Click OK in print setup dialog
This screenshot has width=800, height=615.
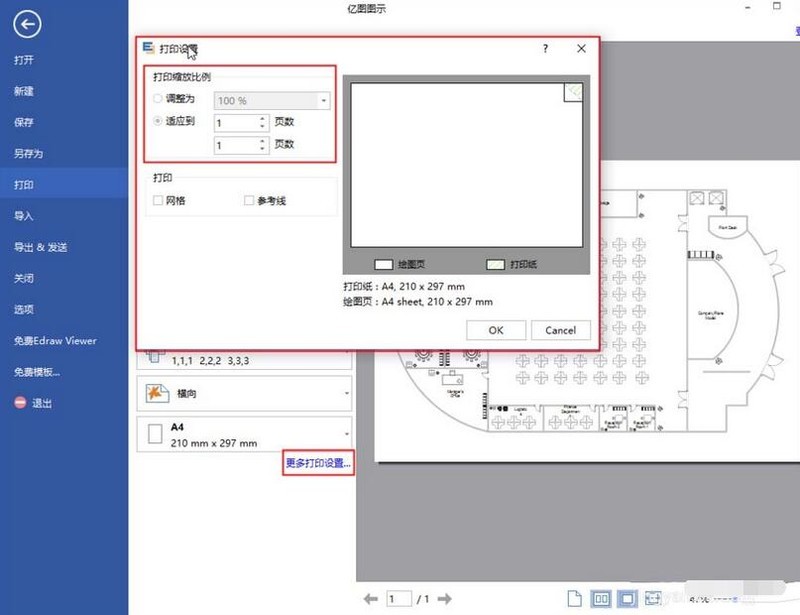pos(496,330)
